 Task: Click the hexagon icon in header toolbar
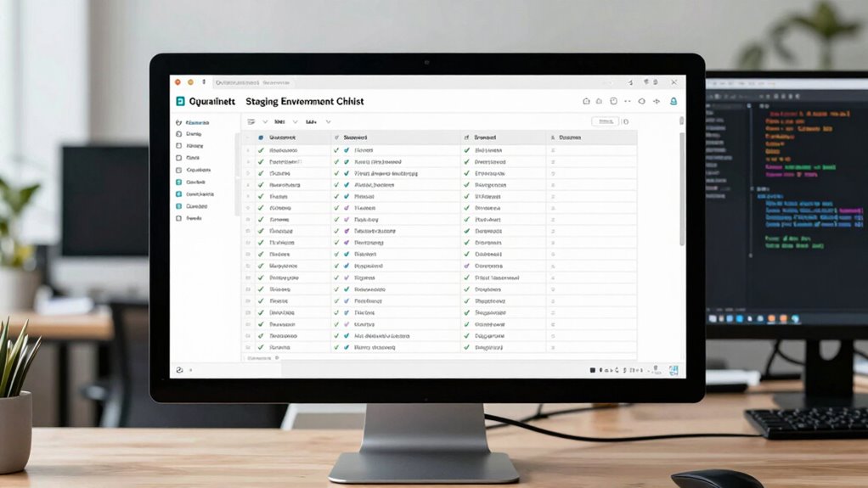641,101
